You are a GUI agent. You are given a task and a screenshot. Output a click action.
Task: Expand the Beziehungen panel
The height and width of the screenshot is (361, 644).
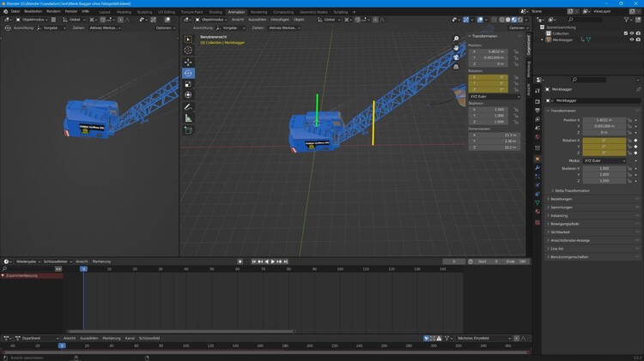[x=562, y=199]
